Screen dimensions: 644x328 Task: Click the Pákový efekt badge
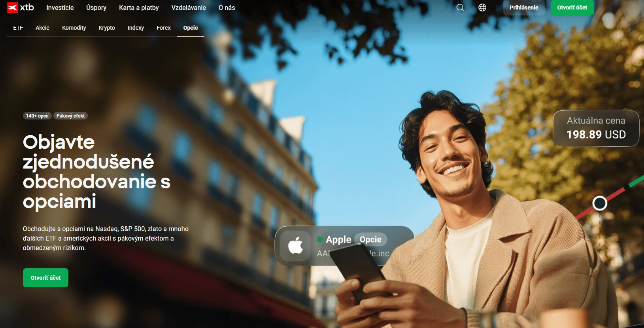click(70, 116)
